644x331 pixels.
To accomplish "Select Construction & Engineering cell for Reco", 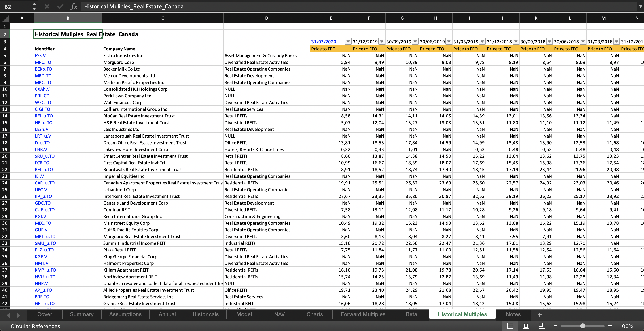I will [x=267, y=216].
